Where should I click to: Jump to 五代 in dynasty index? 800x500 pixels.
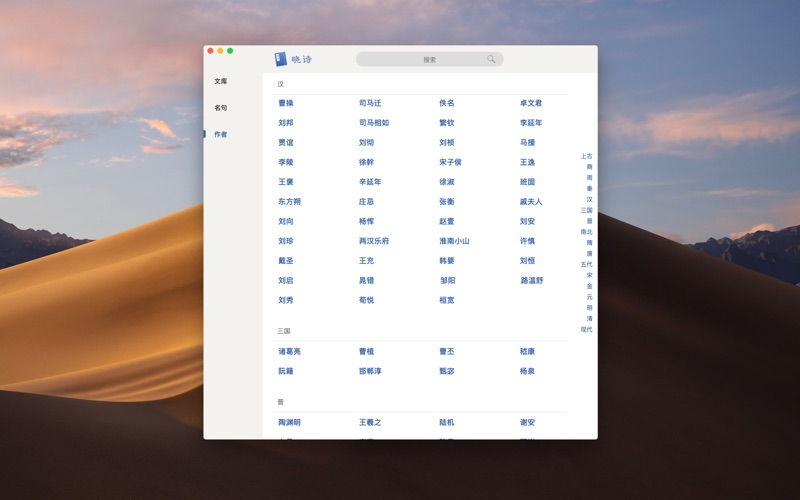click(x=587, y=264)
